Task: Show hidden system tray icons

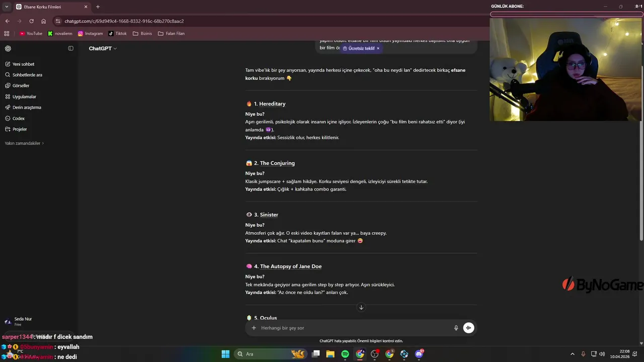Action: tap(572, 354)
